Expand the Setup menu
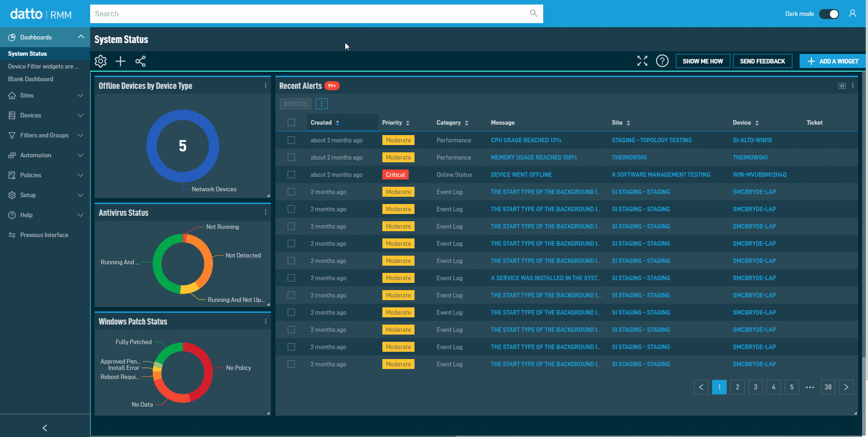This screenshot has width=868, height=437. pos(45,195)
